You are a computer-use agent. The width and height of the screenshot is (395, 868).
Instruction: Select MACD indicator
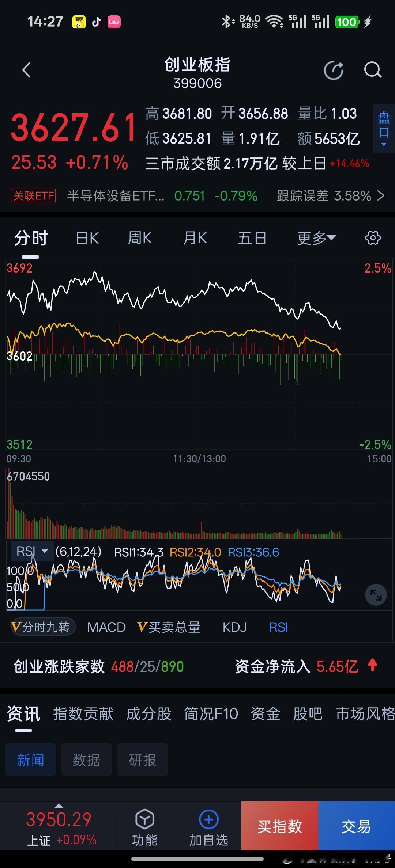pyautogui.click(x=106, y=627)
